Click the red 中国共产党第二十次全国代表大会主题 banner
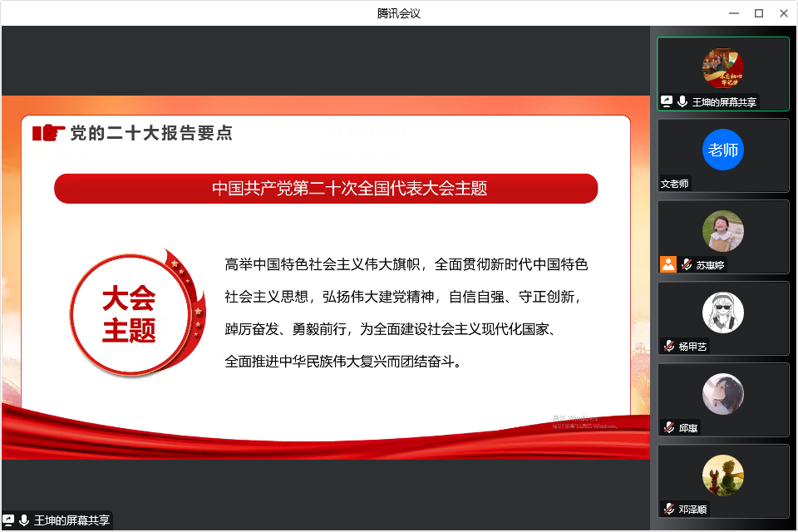This screenshot has width=798, height=532. (326, 189)
